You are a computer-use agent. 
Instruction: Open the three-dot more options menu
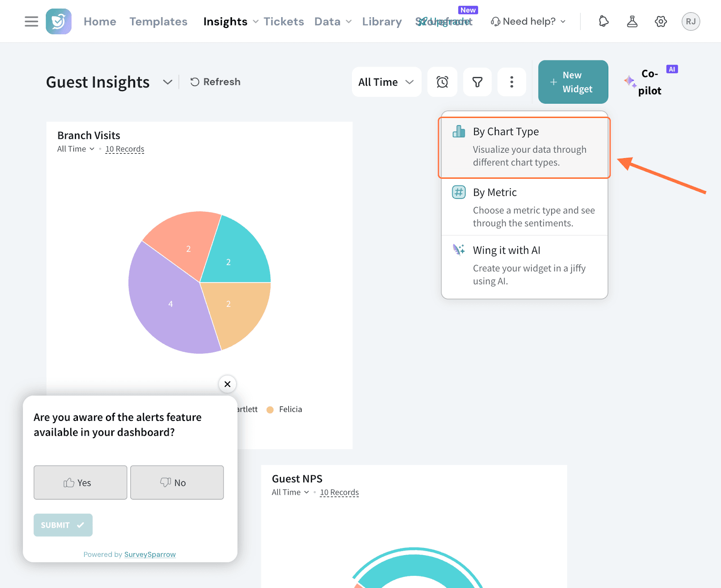(511, 82)
